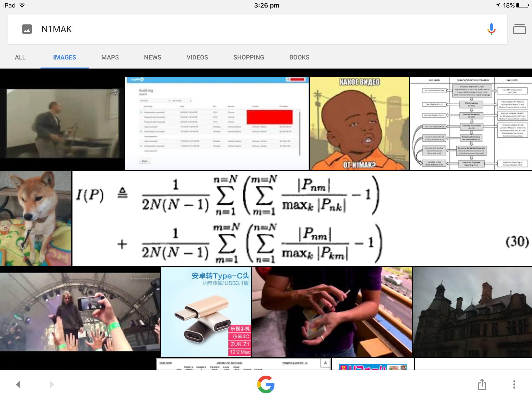Switch to the ALL tab

pos(20,57)
